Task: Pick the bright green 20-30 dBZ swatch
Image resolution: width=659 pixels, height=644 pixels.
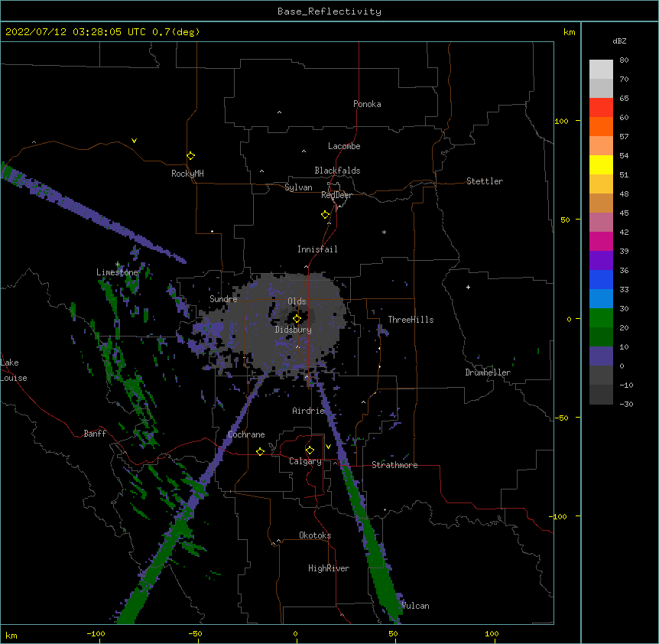Action: pyautogui.click(x=601, y=318)
